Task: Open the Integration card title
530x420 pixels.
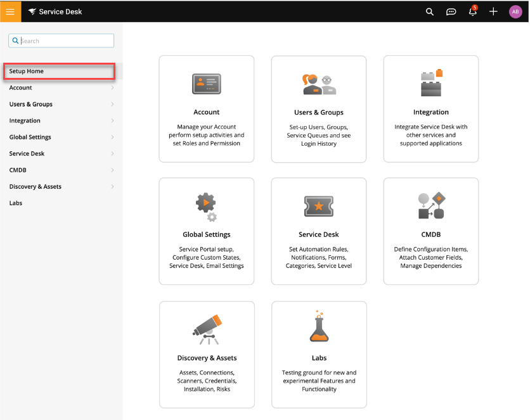Action: pos(431,112)
